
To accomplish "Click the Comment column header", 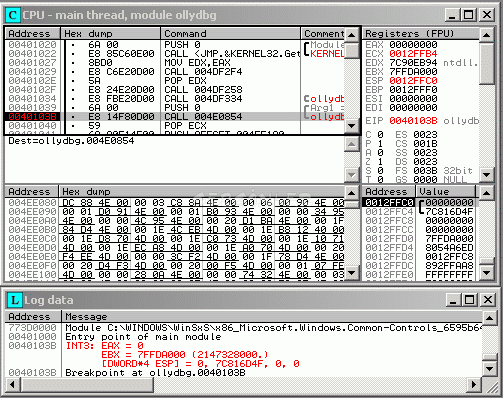I will click(323, 34).
